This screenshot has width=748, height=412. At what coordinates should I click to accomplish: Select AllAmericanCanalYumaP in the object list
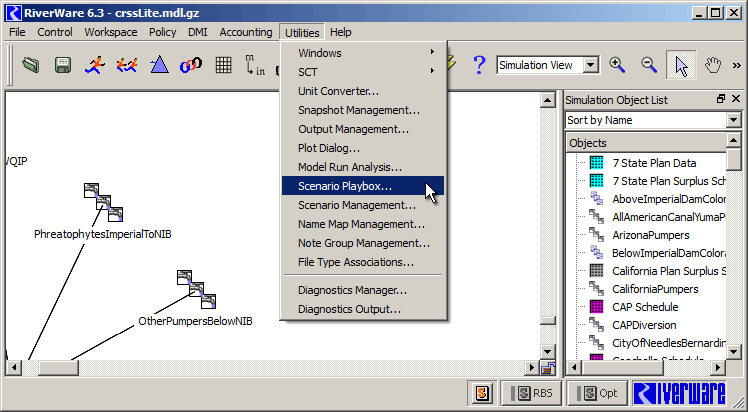tap(669, 217)
